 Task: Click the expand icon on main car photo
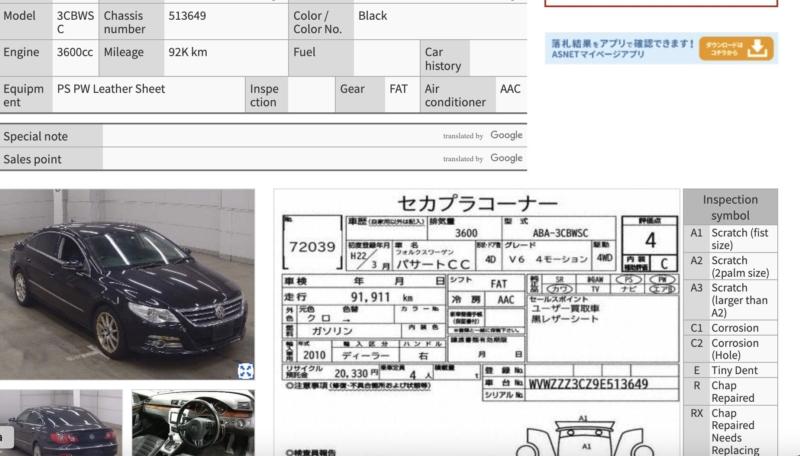(x=245, y=370)
